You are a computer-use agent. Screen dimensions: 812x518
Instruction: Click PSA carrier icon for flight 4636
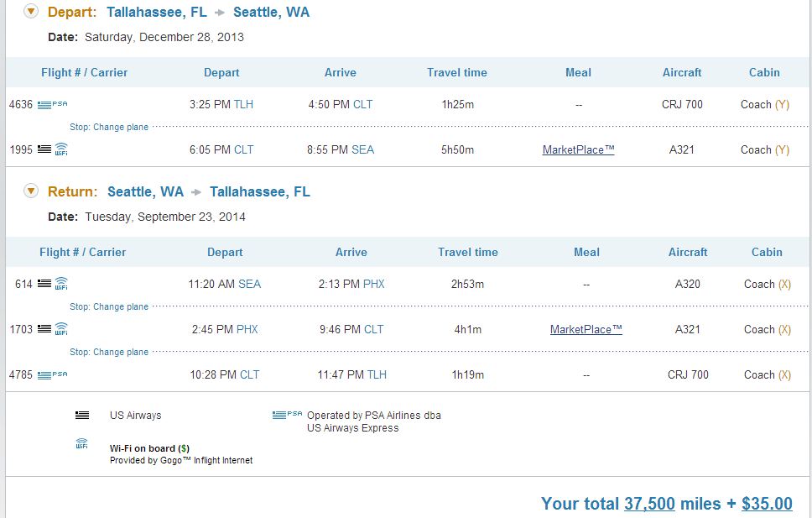pos(52,104)
